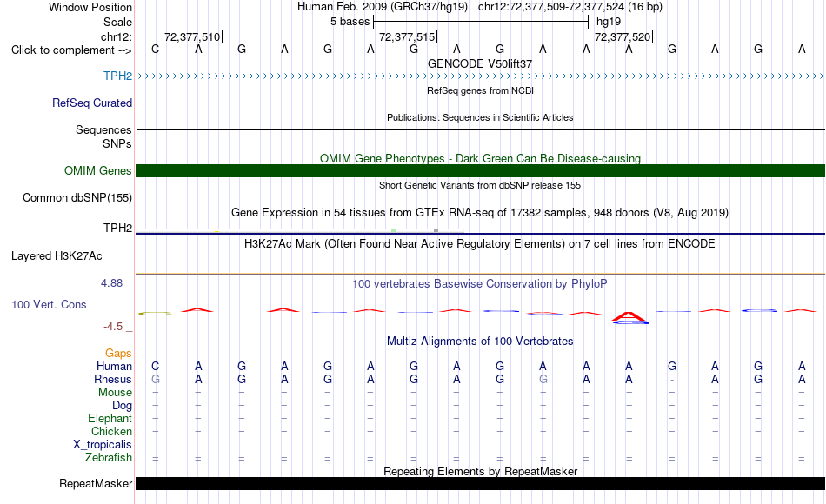Click the first base C in sequence row

click(x=155, y=49)
